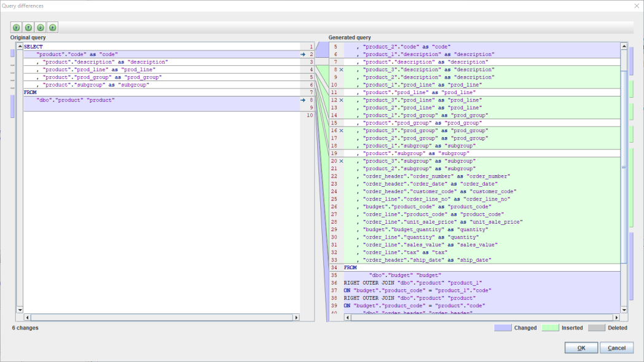The width and height of the screenshot is (644, 362).
Task: Go to the last difference
Action: pyautogui.click(x=53, y=28)
